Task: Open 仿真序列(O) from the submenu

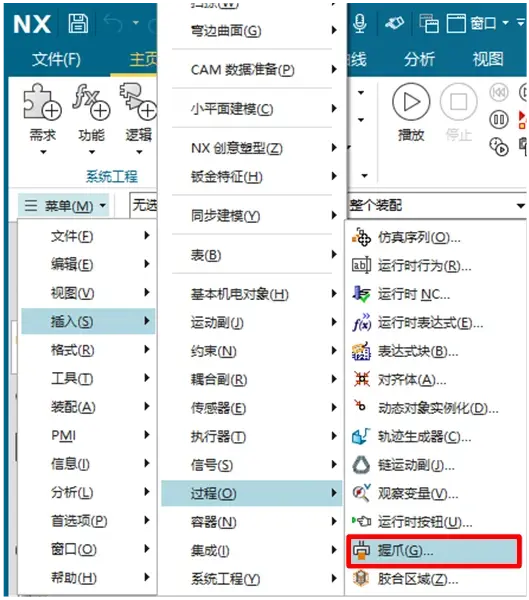Action: pos(435,238)
